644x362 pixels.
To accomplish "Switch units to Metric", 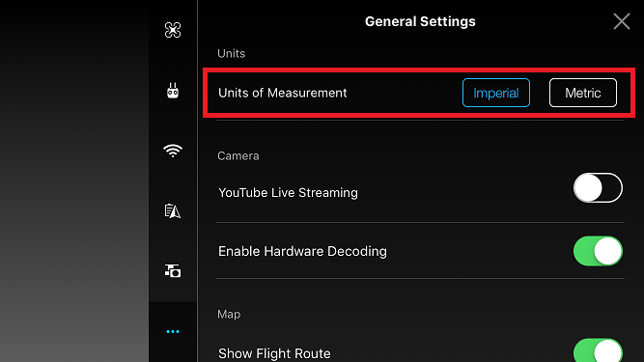I will [583, 93].
